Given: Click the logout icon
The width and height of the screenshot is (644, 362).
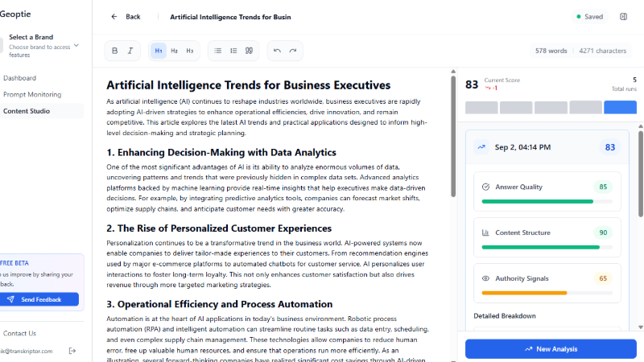Looking at the screenshot, I should (72, 351).
